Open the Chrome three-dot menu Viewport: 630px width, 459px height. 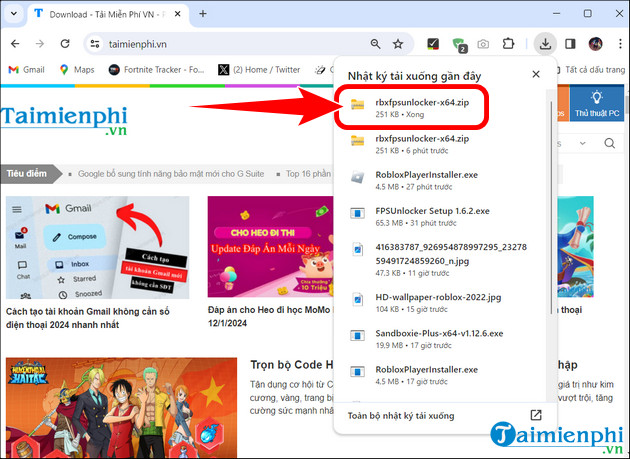tap(618, 44)
